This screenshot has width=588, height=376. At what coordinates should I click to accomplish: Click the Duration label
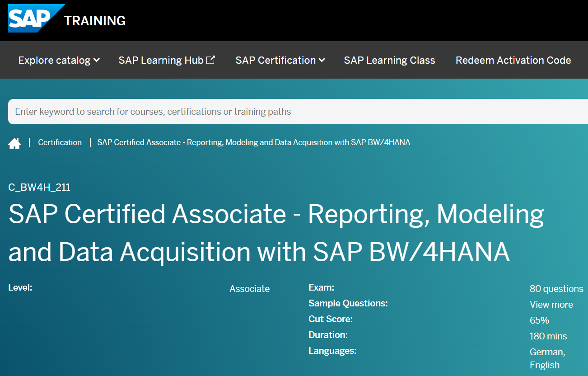328,335
